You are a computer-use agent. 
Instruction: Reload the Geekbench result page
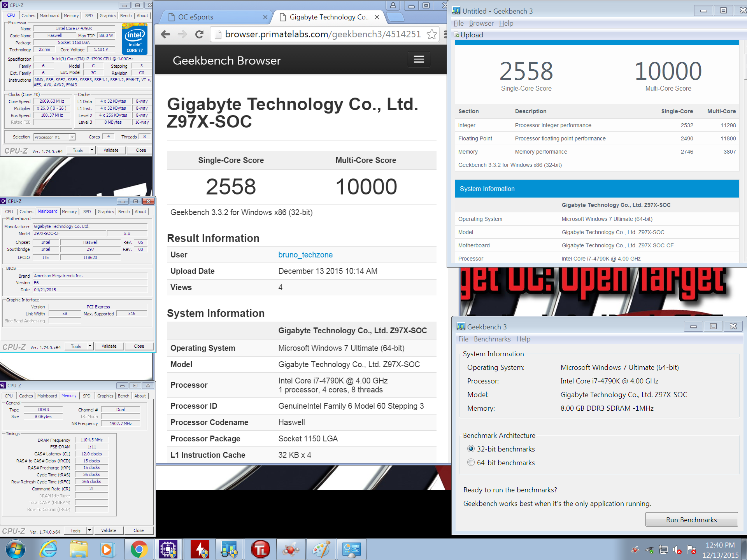(199, 35)
